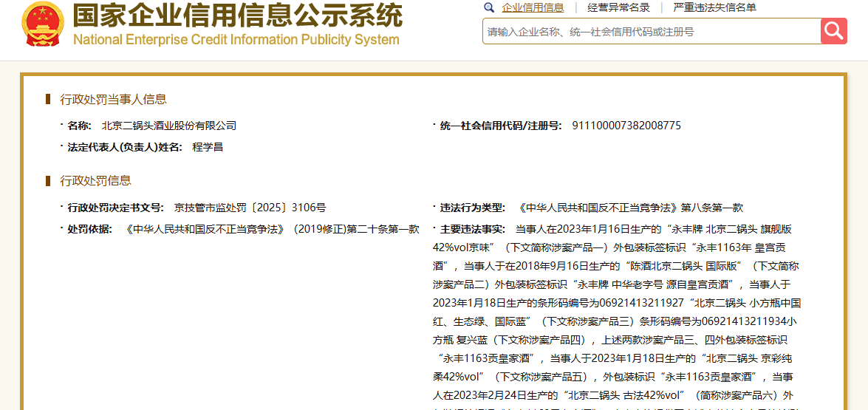Click the 行政处罚当事人信息 section heading

coord(113,99)
